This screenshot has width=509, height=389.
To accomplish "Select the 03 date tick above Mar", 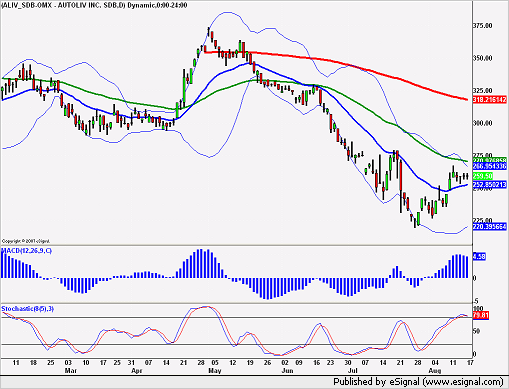I will click(x=68, y=362).
